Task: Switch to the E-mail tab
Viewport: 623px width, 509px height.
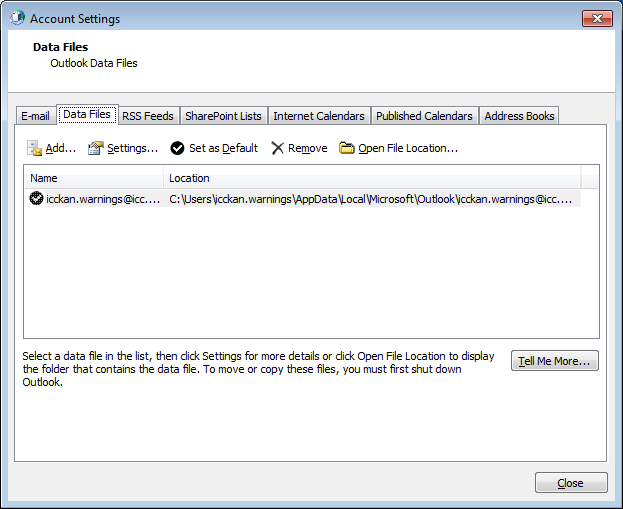Action: [36, 116]
